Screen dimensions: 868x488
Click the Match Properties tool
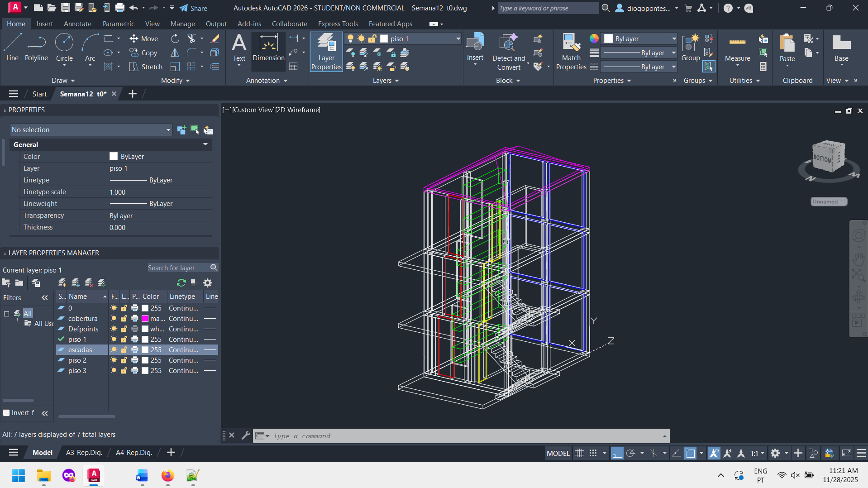(571, 52)
